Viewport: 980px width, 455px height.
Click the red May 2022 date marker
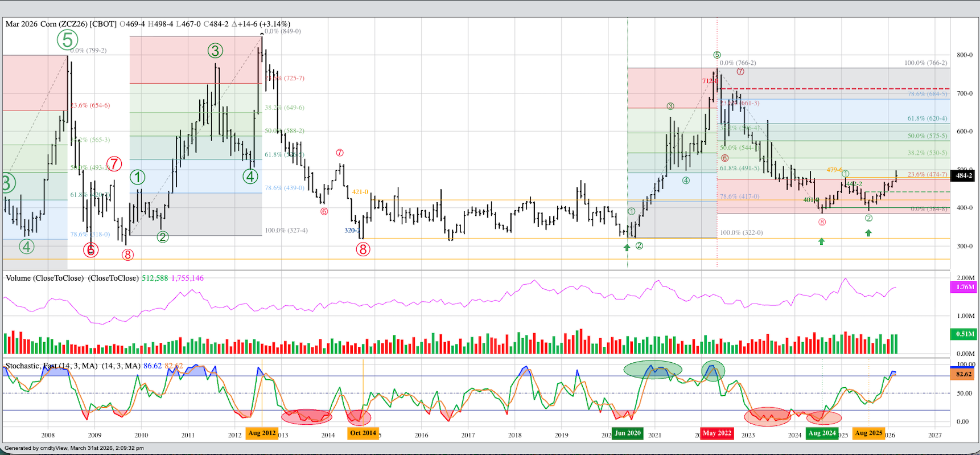click(x=717, y=433)
